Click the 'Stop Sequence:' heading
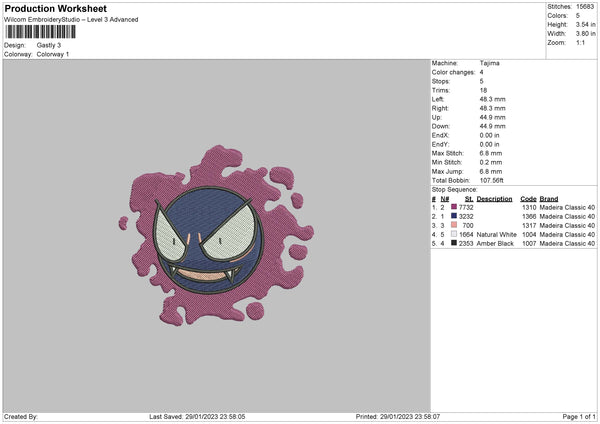 455,190
